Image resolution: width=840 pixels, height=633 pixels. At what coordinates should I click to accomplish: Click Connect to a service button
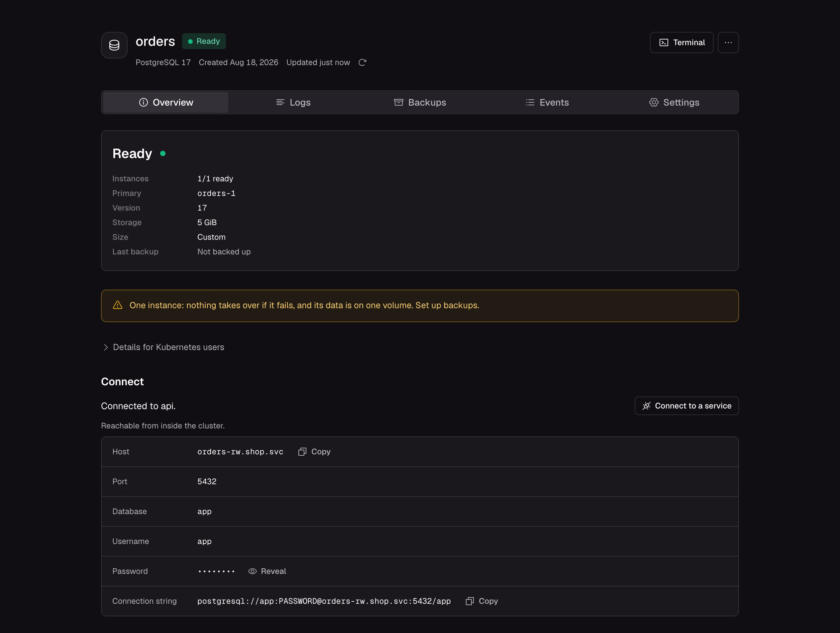[x=686, y=406]
